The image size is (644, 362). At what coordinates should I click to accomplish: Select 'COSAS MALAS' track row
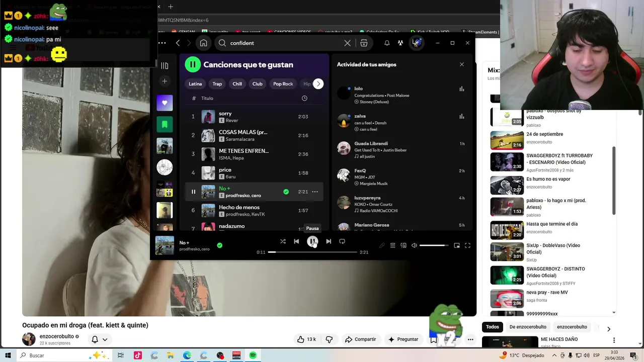254,135
